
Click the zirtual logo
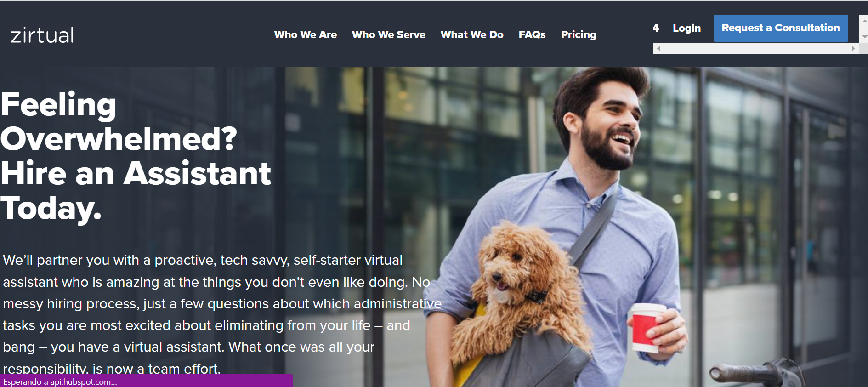click(42, 35)
